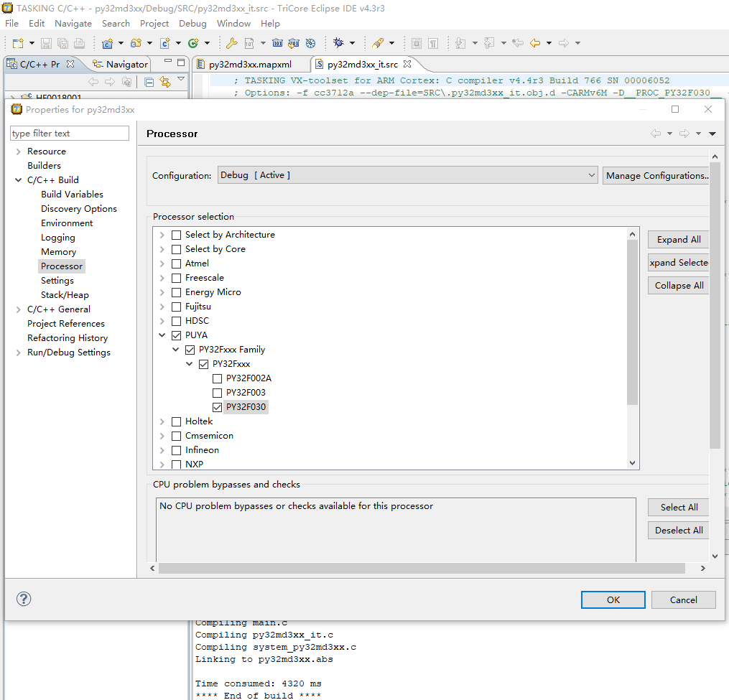Click the Expand All button

point(678,239)
